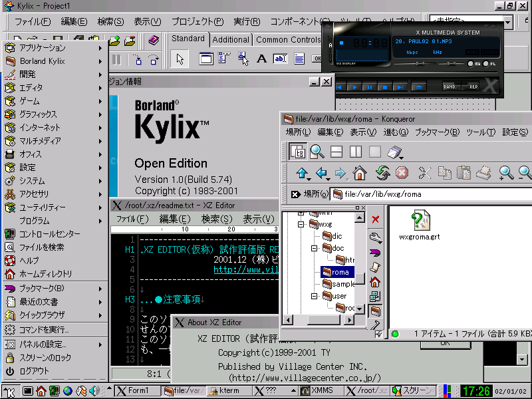Click the red X in Konqueror sidebar strip
532x399 pixels.
(375, 219)
